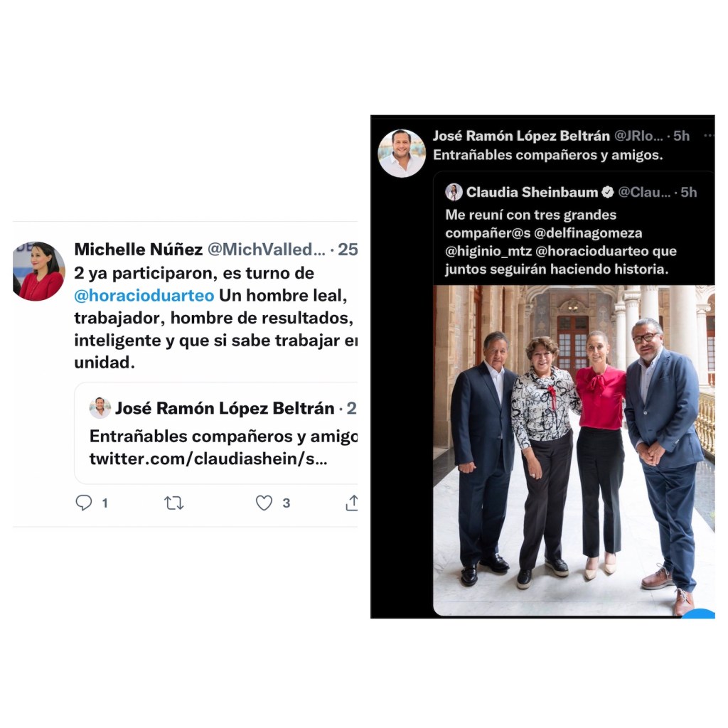Viewport: 728px width, 728px height.
Task: Open the three-dot more options menu
Action: pos(709,136)
